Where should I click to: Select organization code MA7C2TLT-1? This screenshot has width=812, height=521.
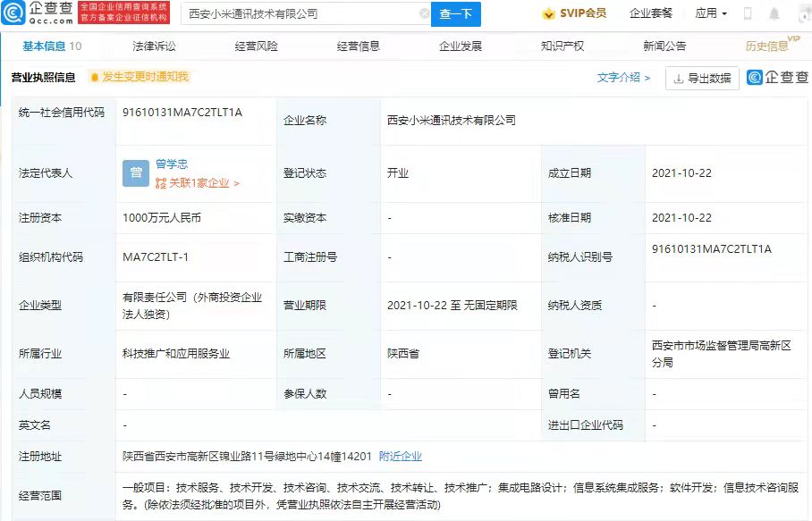click(156, 257)
